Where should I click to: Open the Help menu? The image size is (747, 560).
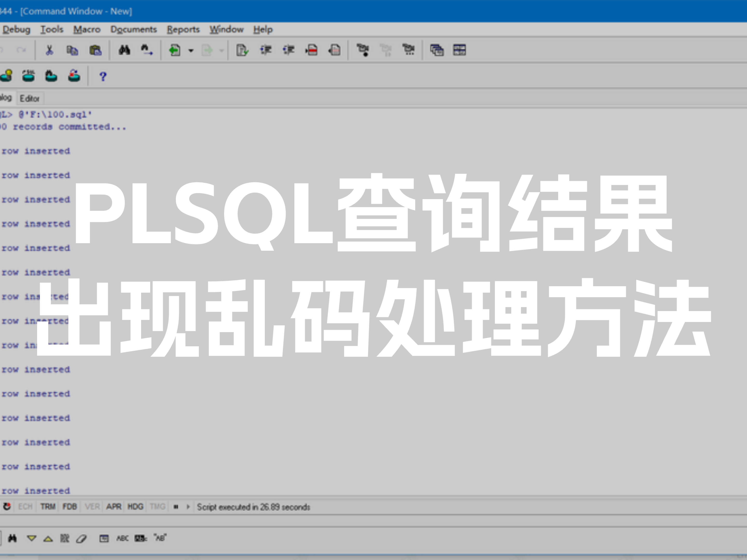[x=263, y=30]
